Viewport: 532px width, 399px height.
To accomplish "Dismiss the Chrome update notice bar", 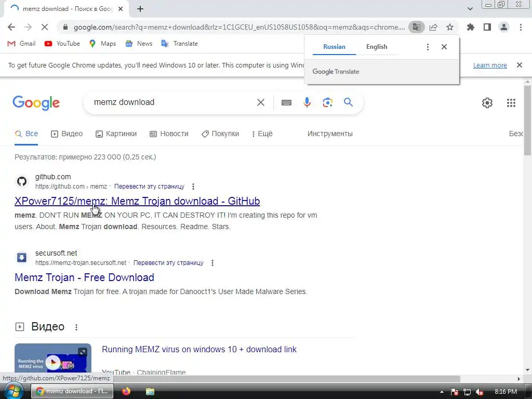I will pyautogui.click(x=520, y=65).
